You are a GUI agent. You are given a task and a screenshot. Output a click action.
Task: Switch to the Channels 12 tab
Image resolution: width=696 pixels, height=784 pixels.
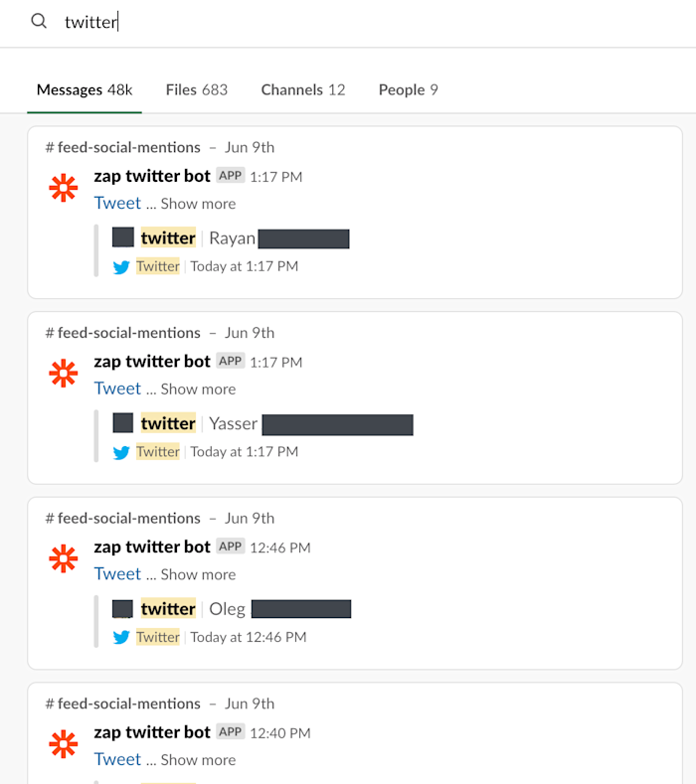[303, 90]
